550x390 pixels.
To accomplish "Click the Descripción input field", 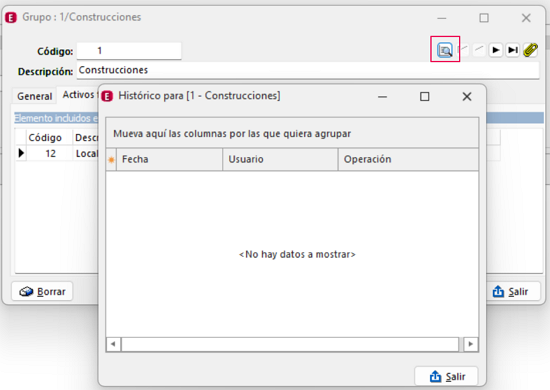I will [308, 70].
